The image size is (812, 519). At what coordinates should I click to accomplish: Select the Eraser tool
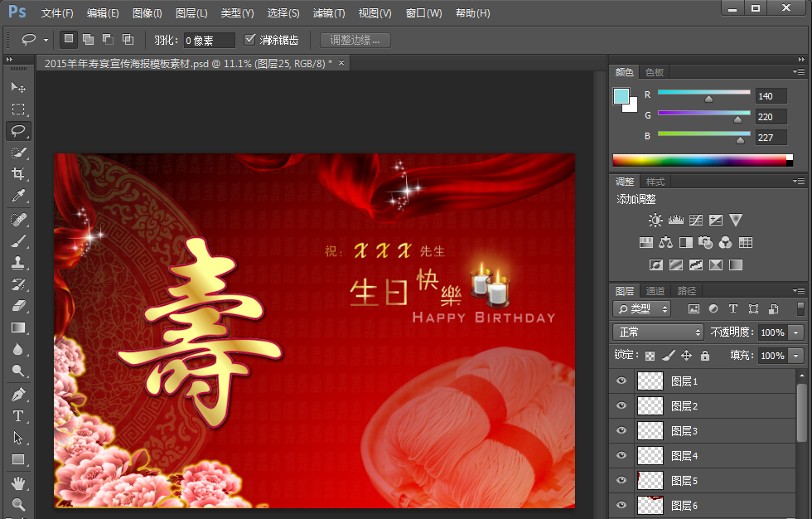18,306
